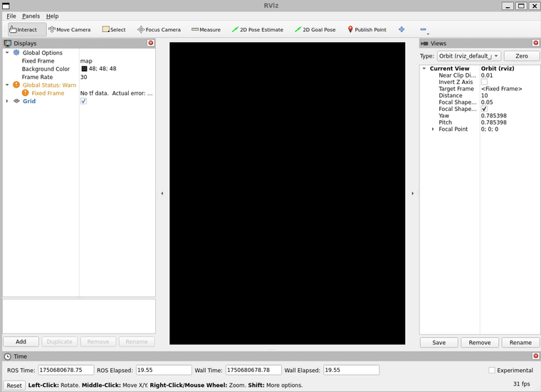Toggle the Invert Z Axis checkbox
This screenshot has width=541, height=392.
484,82
